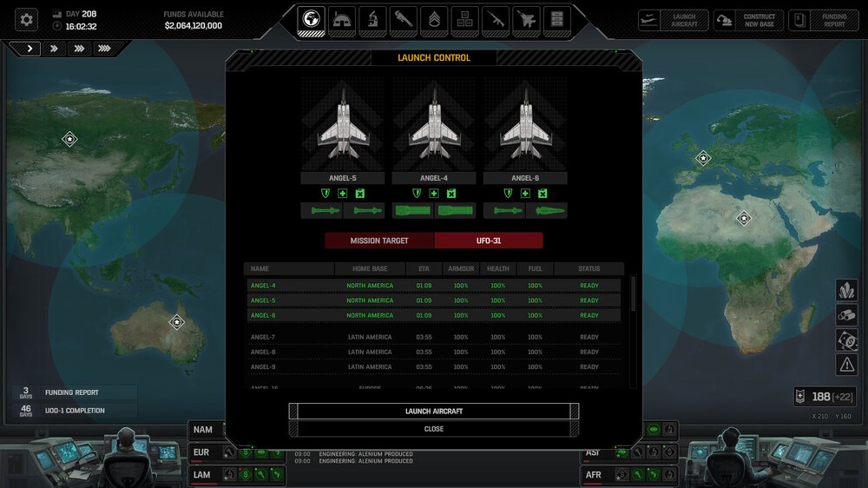
Task: Select the ANGEL-8 Latin America row
Action: pyautogui.click(x=434, y=352)
